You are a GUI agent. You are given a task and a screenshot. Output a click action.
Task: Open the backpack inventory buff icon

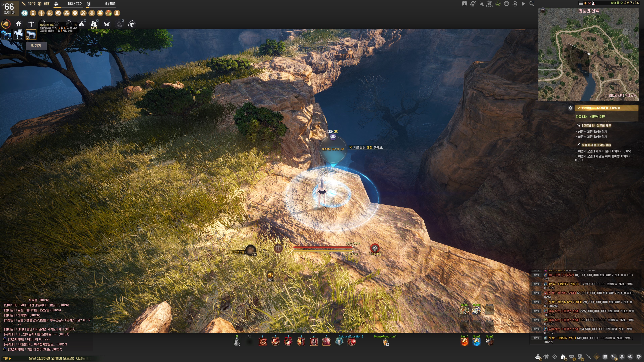pyautogui.click(x=33, y=13)
